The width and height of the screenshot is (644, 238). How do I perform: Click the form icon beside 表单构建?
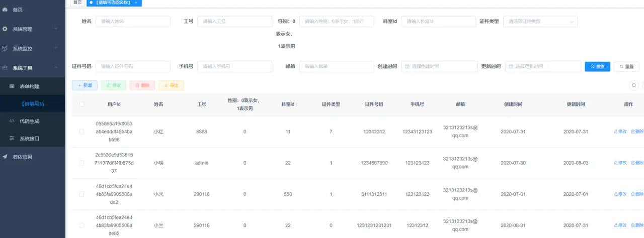coord(12,87)
